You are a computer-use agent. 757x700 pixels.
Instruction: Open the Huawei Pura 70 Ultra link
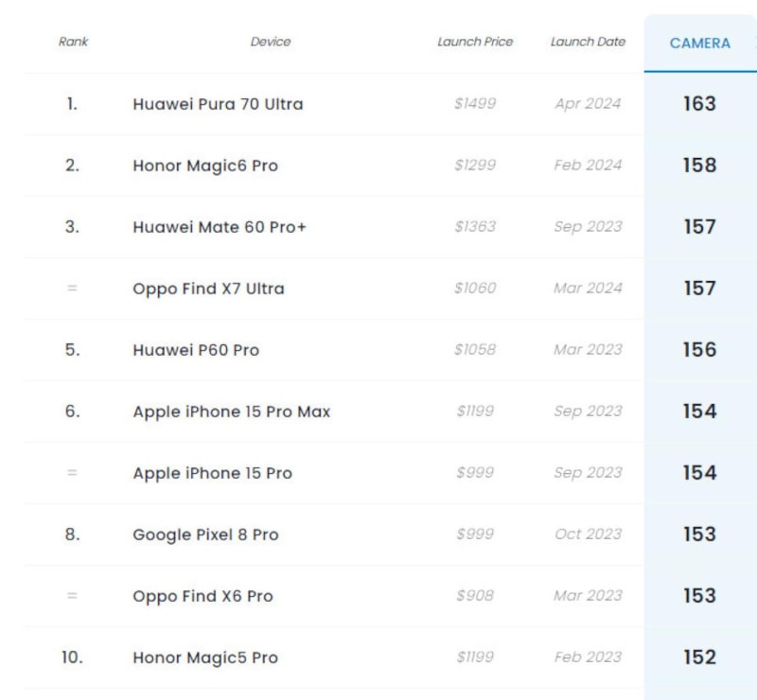coord(218,104)
